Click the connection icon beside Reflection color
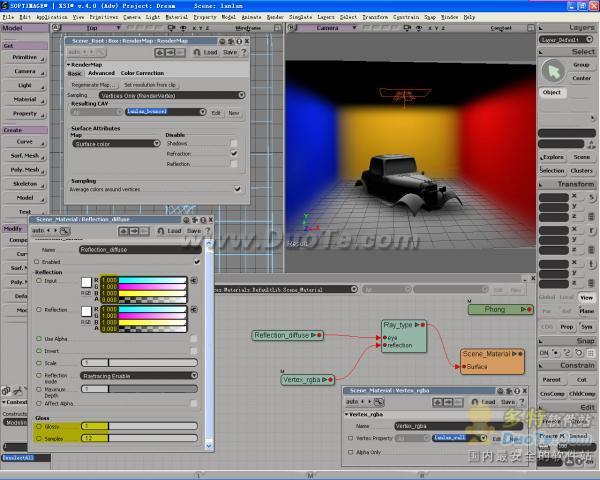Viewport: 600px width, 480px height. 193,311
